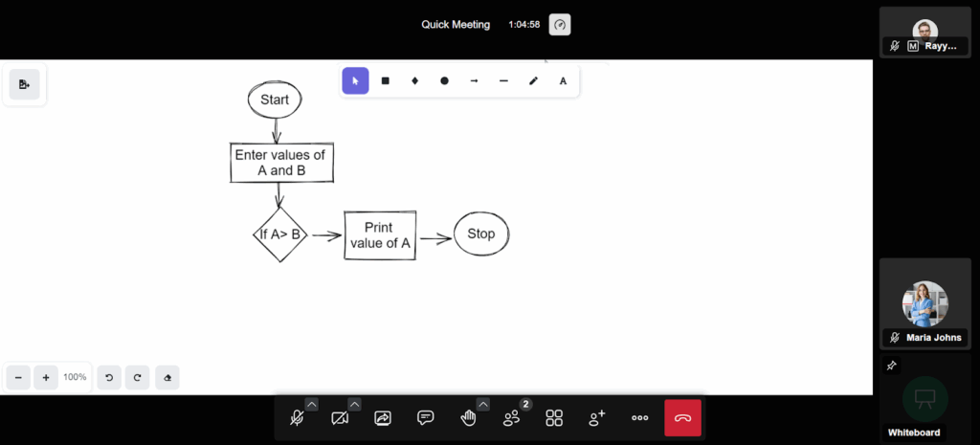The image size is (980, 445).
Task: Expand the raise hand reactions arrow
Action: click(x=483, y=404)
